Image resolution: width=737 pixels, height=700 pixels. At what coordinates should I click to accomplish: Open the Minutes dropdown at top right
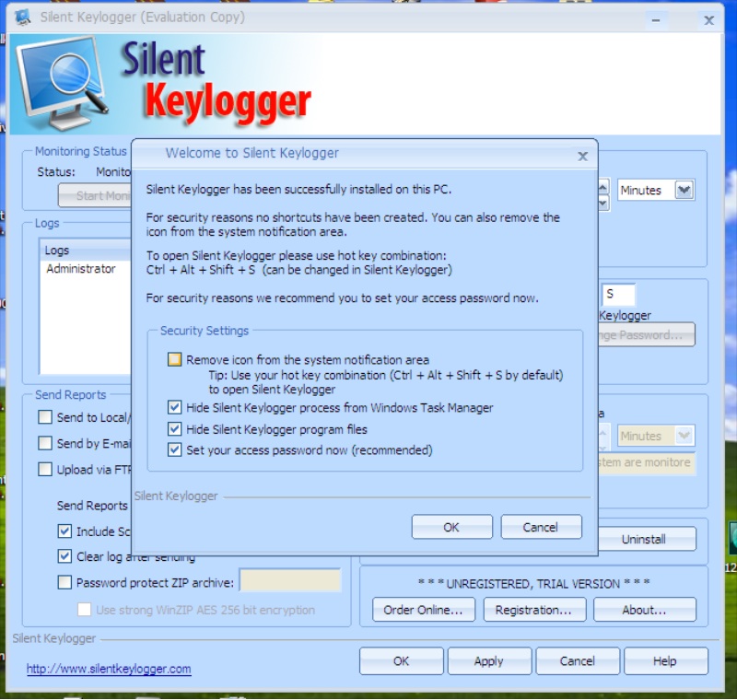coord(684,190)
